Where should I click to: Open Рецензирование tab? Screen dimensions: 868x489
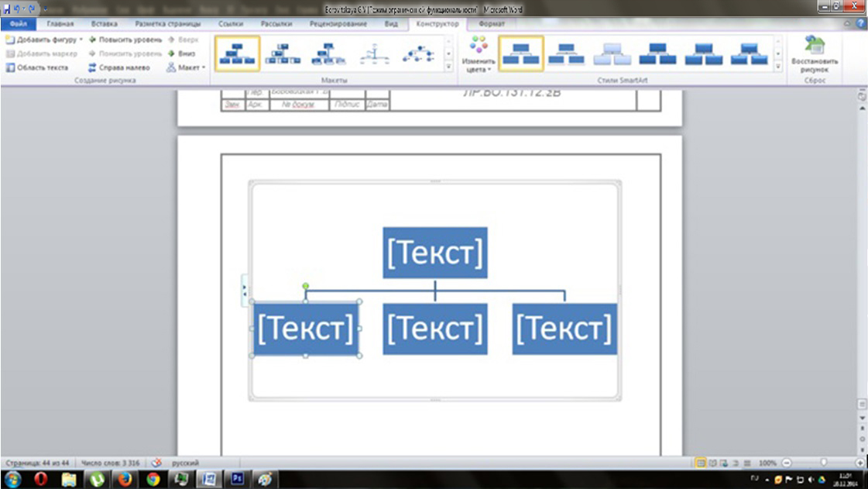[x=338, y=24]
